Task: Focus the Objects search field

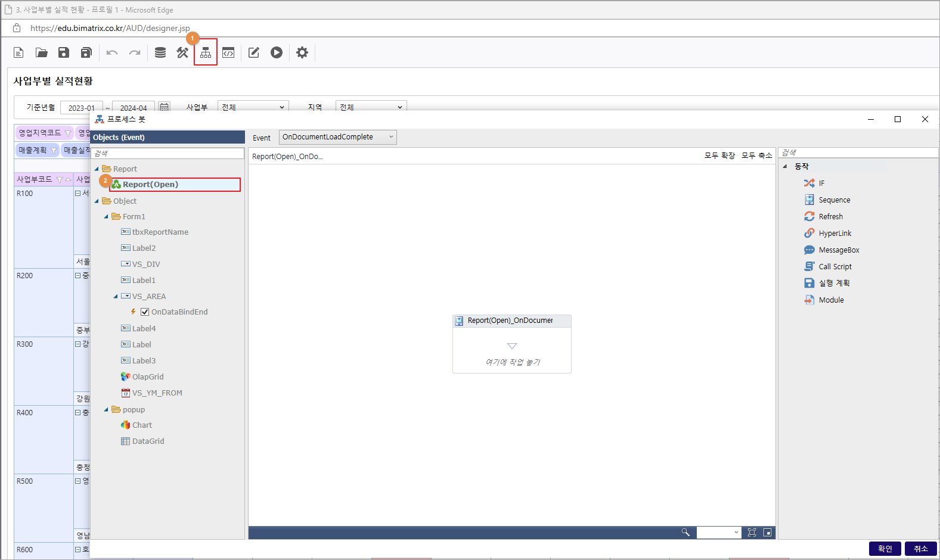Action: (x=167, y=154)
